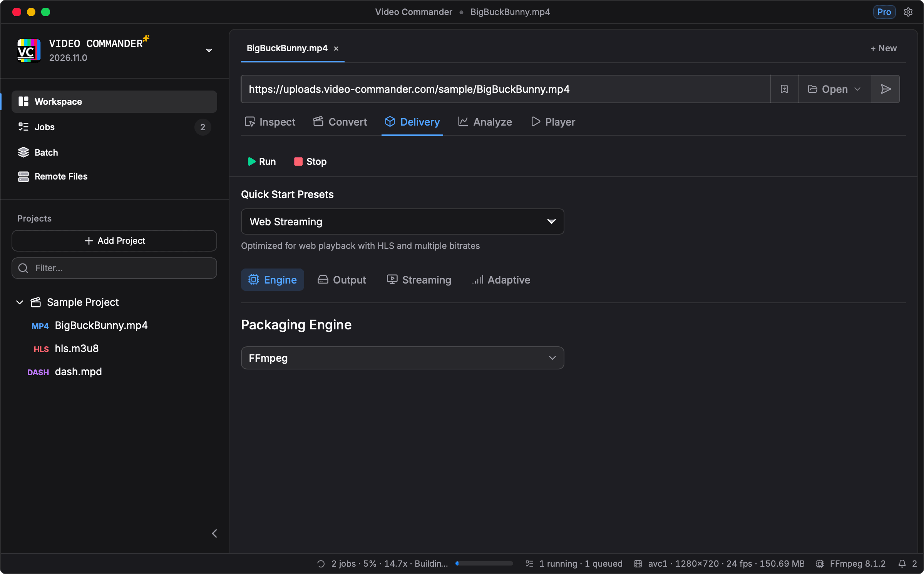Collapse the Sample Project tree node
Image resolution: width=924 pixels, height=574 pixels.
tap(20, 302)
